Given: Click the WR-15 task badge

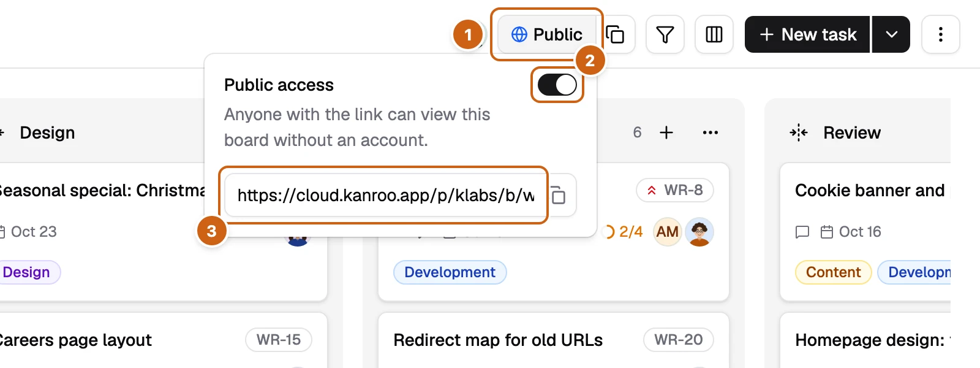Looking at the screenshot, I should (x=279, y=340).
